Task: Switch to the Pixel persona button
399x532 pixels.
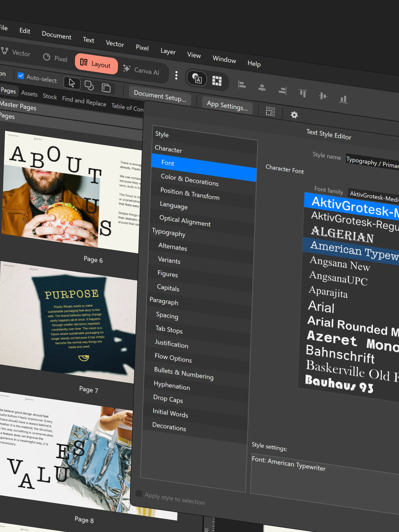Action: coord(55,58)
